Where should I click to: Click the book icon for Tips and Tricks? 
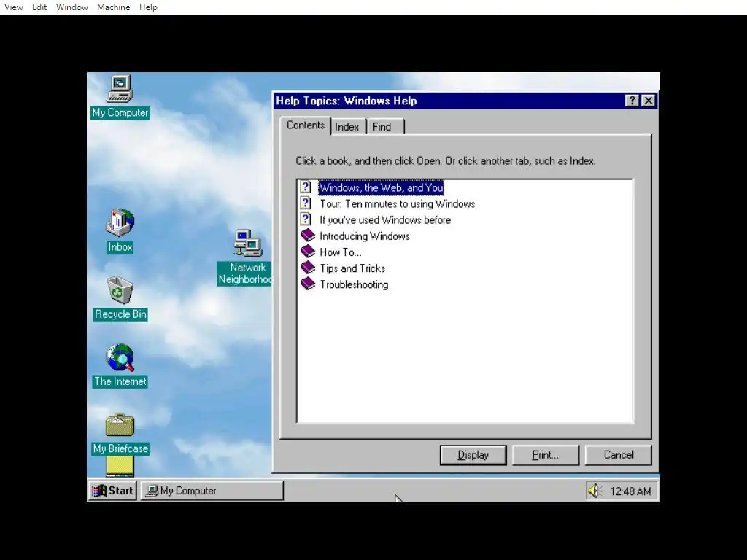(308, 268)
